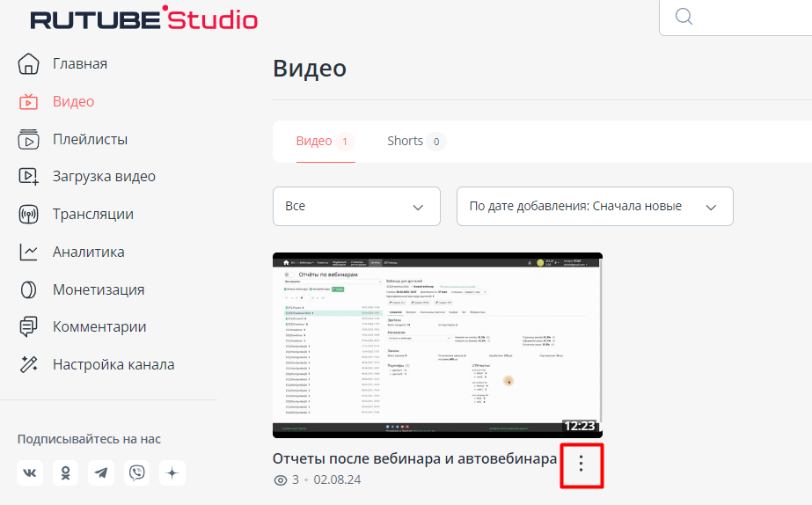Screen dimensions: 812x505
Task: Open the Odnoklassniki social link icon
Action: coord(65,472)
